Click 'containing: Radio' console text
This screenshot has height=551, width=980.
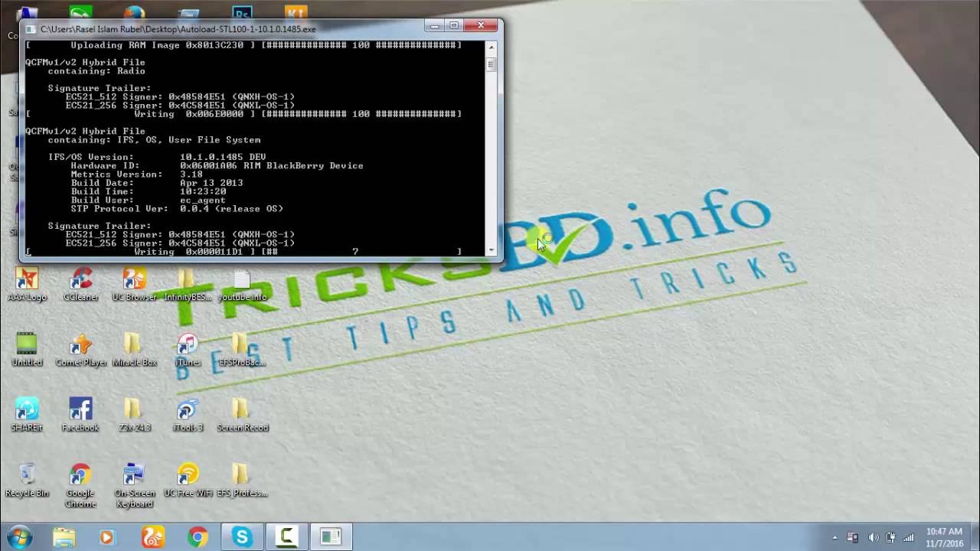click(96, 71)
